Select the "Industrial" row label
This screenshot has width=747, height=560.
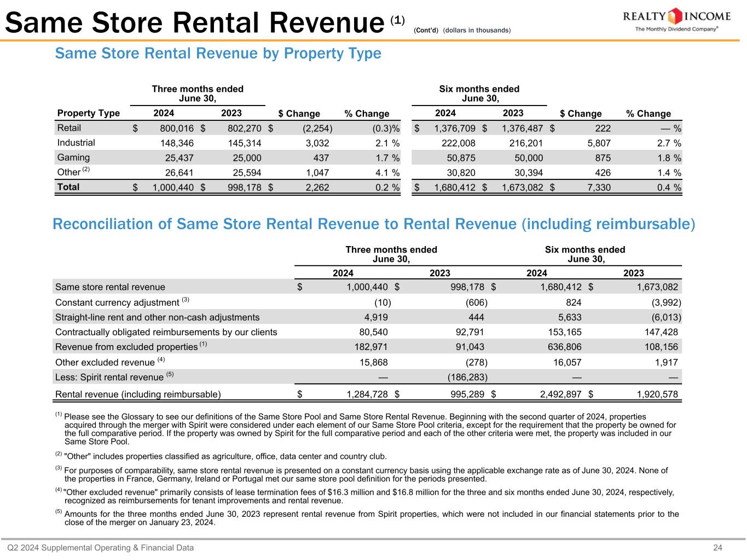(x=76, y=143)
